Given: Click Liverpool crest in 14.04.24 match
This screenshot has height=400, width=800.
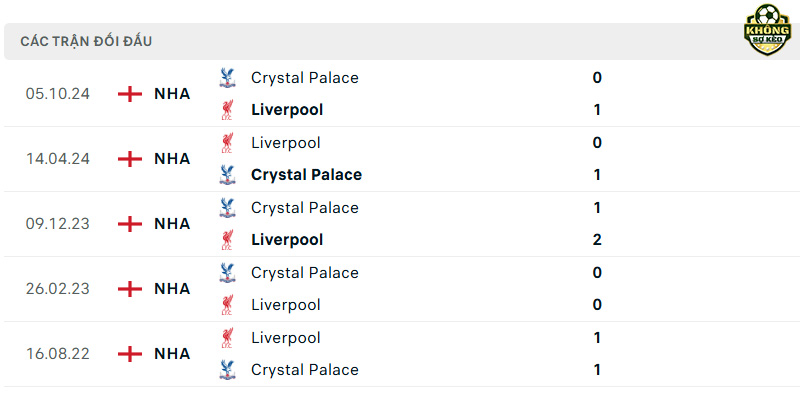Looking at the screenshot, I should tap(227, 142).
